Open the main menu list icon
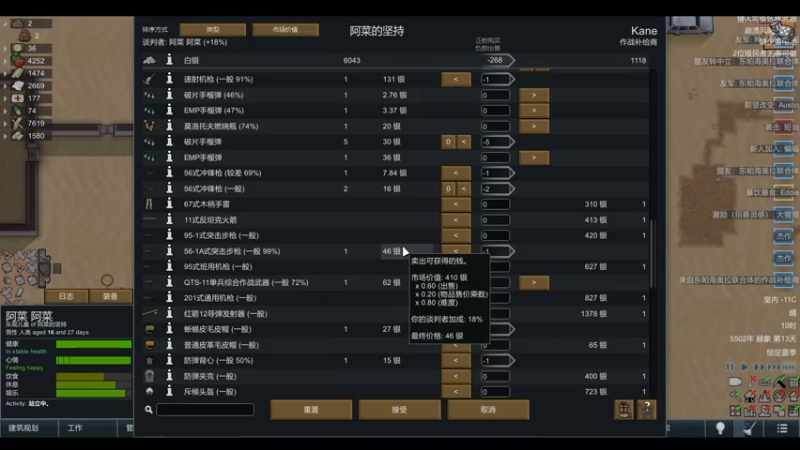Image resolution: width=800 pixels, height=450 pixels. 782,429
